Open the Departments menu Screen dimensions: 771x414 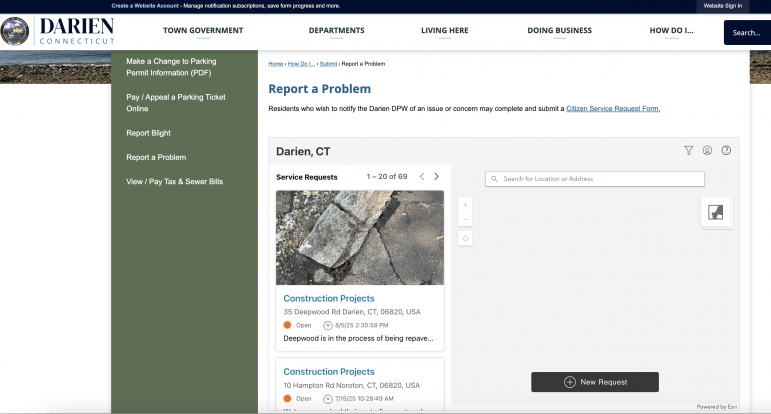pyautogui.click(x=336, y=30)
